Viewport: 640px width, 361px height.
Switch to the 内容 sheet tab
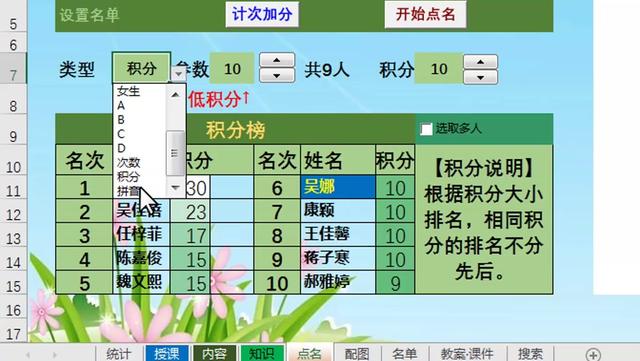click(214, 354)
